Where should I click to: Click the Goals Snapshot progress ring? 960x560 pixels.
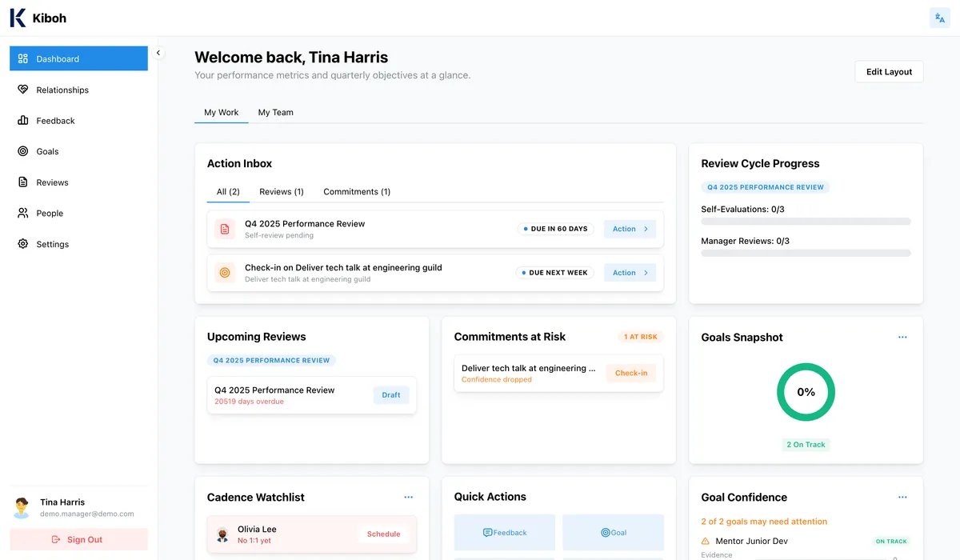(806, 392)
